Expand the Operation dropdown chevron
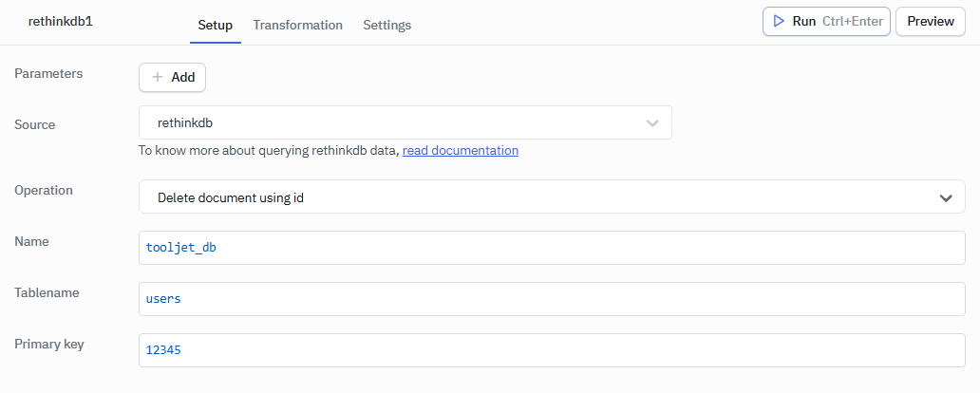The height and width of the screenshot is (393, 980). pyautogui.click(x=945, y=197)
